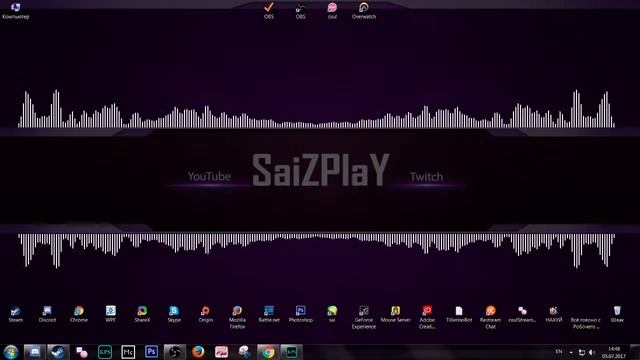Open the Origin desktop shortcut
This screenshot has width=640, height=360.
coord(206,314)
